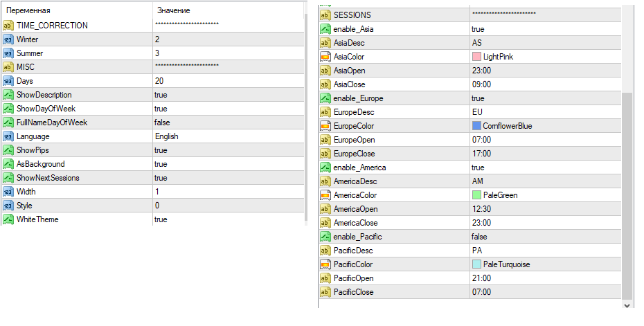
Task: Select the EuropeClose value 17:00
Action: click(x=481, y=154)
